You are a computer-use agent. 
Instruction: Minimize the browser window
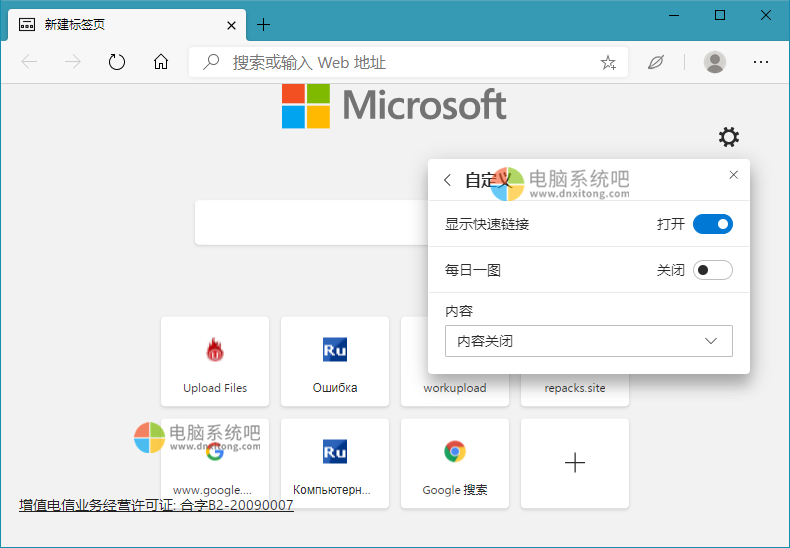[x=674, y=16]
